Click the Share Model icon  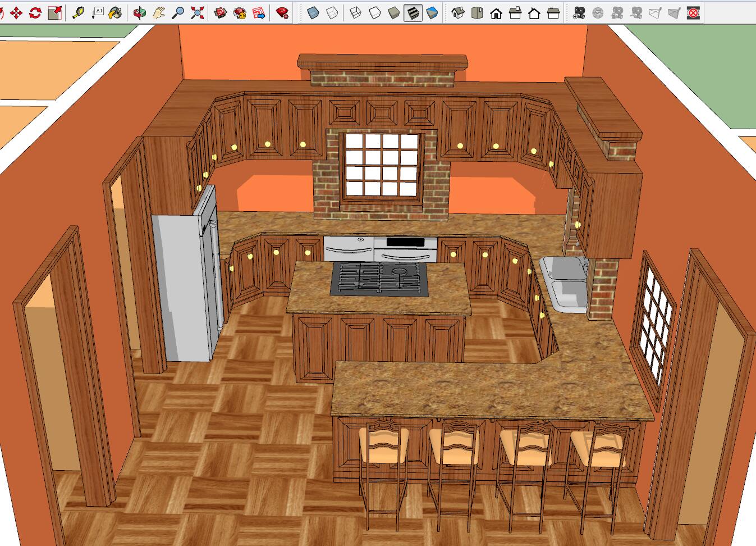(240, 12)
